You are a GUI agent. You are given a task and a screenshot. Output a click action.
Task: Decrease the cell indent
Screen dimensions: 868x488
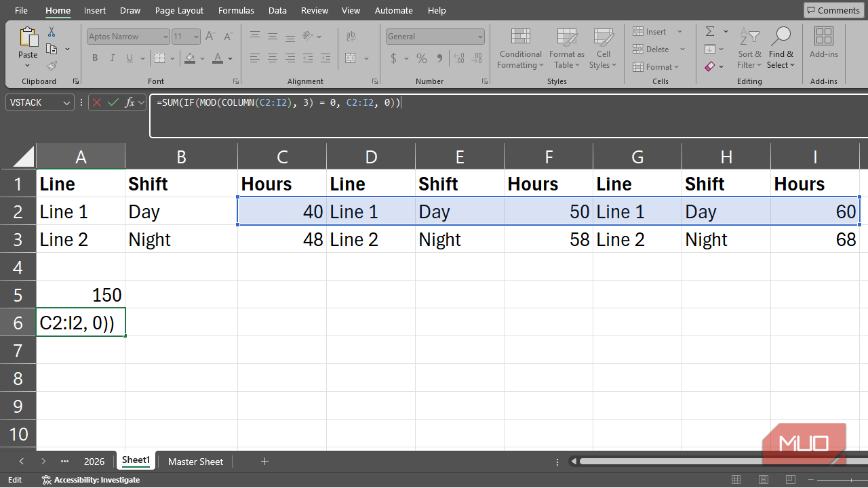309,58
